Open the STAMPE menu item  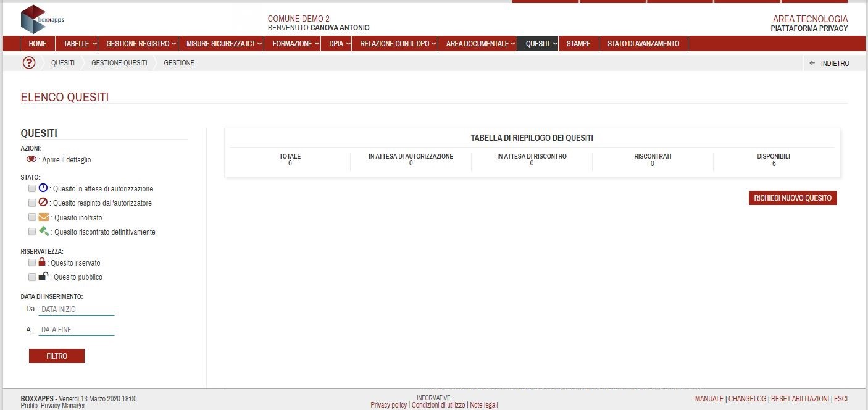coord(578,44)
